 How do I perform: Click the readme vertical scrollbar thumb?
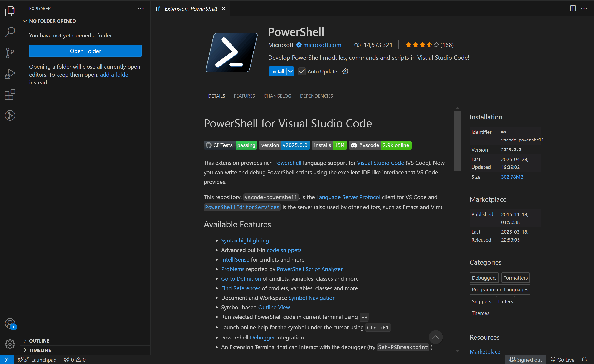457,141
